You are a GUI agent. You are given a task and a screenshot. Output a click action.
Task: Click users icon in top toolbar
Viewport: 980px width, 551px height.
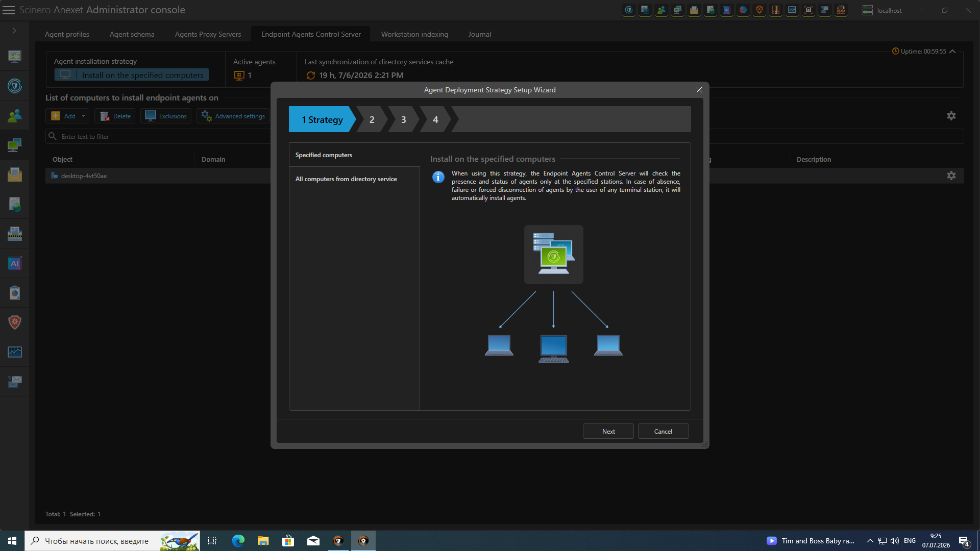(661, 10)
